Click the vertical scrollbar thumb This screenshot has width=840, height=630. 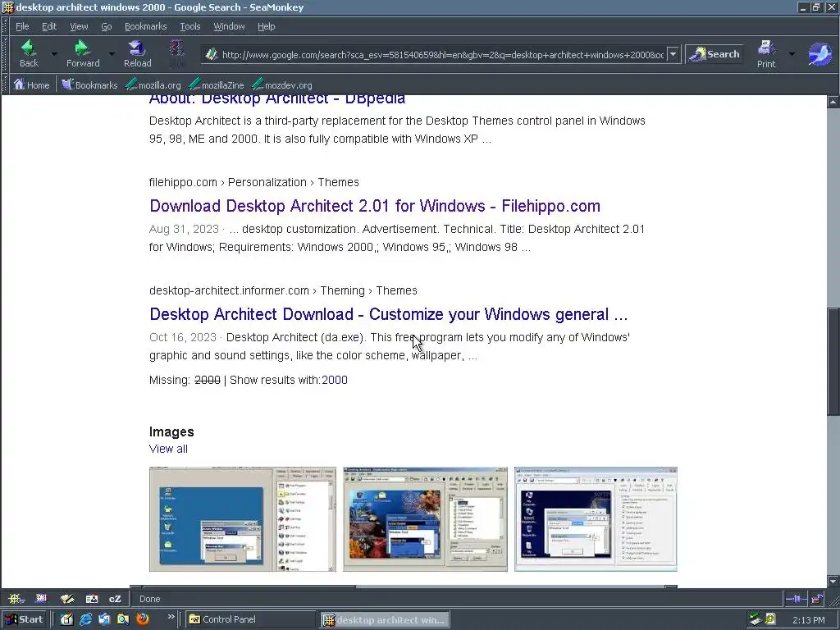[833, 361]
